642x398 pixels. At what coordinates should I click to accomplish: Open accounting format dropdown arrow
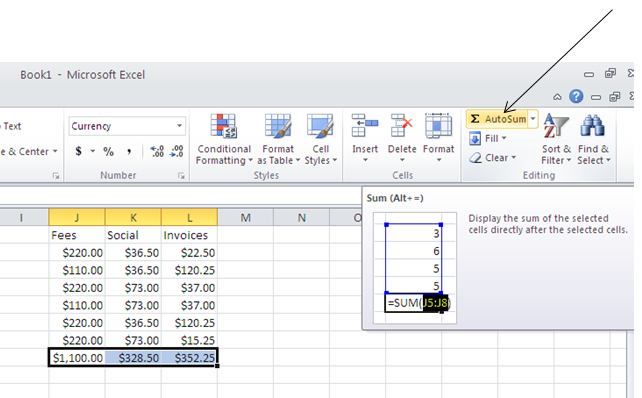tap(93, 152)
